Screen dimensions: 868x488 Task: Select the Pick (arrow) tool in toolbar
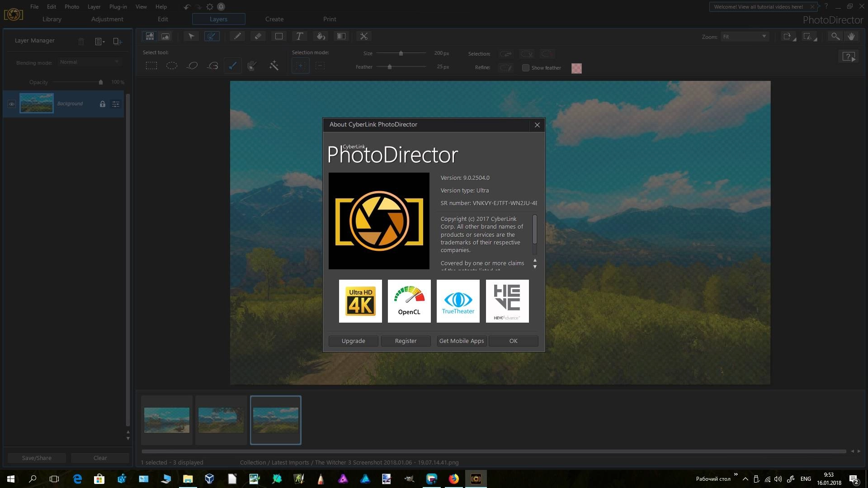pos(191,36)
